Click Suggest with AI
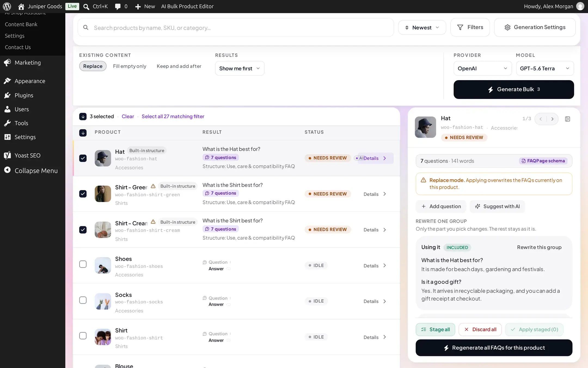Image resolution: width=588 pixels, height=368 pixels. 497,206
